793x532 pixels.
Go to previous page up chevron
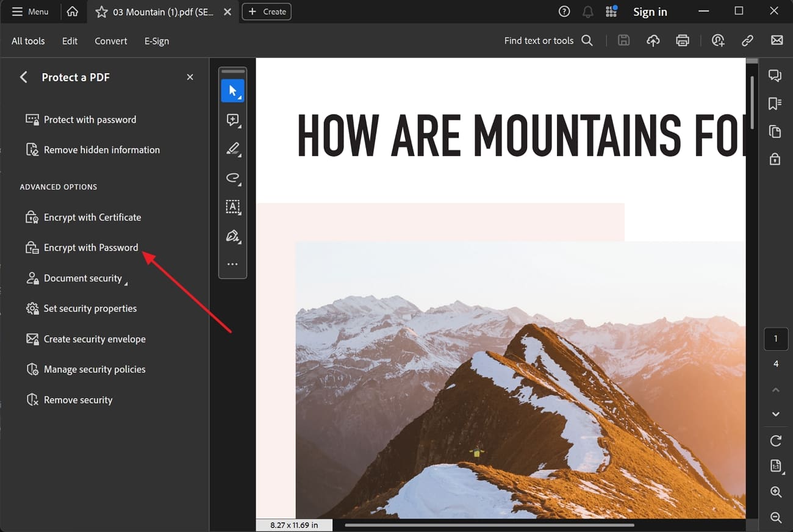[x=776, y=390]
